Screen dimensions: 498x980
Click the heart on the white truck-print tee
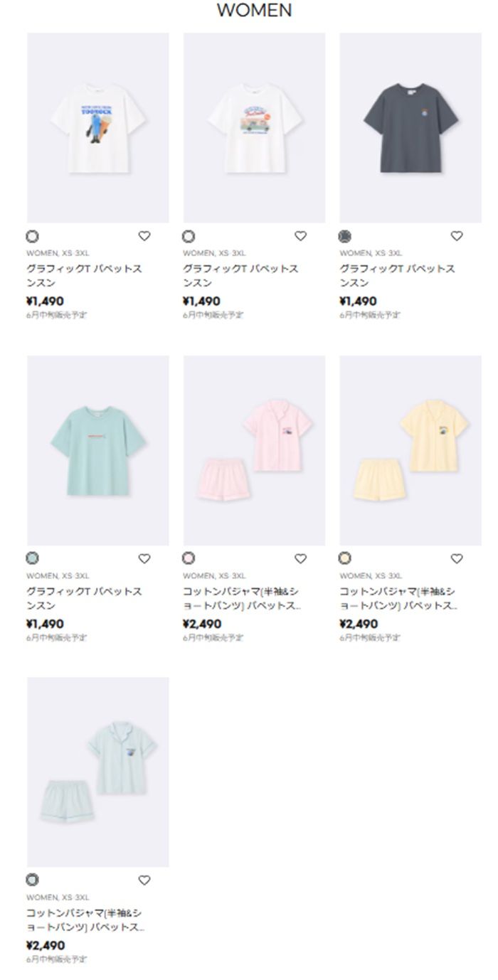[x=301, y=237]
